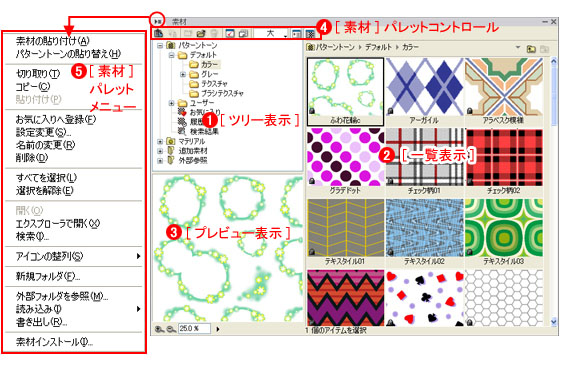Click the zoom in magnifier icon
The height and width of the screenshot is (370, 565).
159,329
